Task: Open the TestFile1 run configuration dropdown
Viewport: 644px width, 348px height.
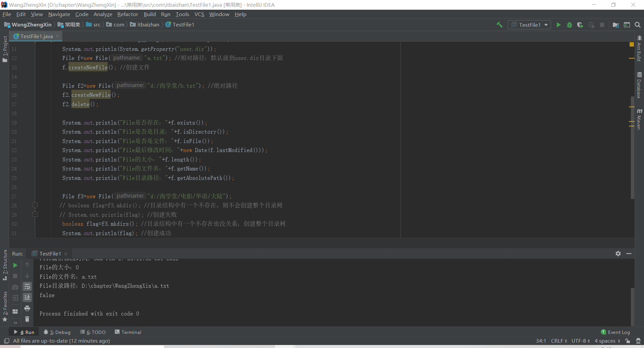Action: click(x=529, y=25)
